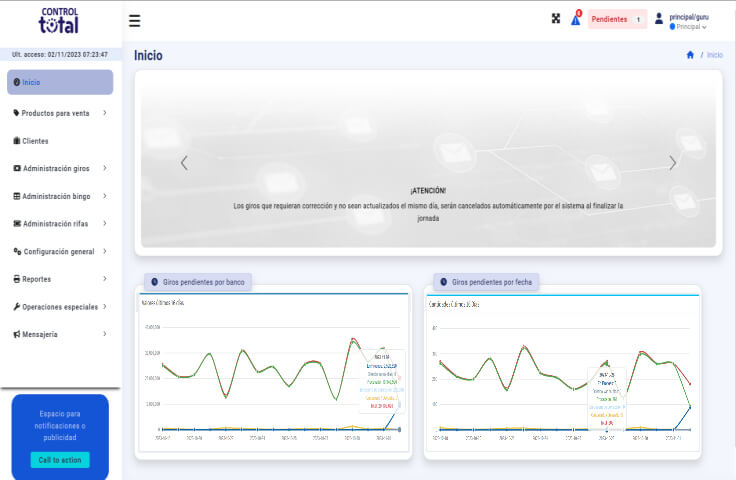Click the hamburger menu icon

pos(135,20)
